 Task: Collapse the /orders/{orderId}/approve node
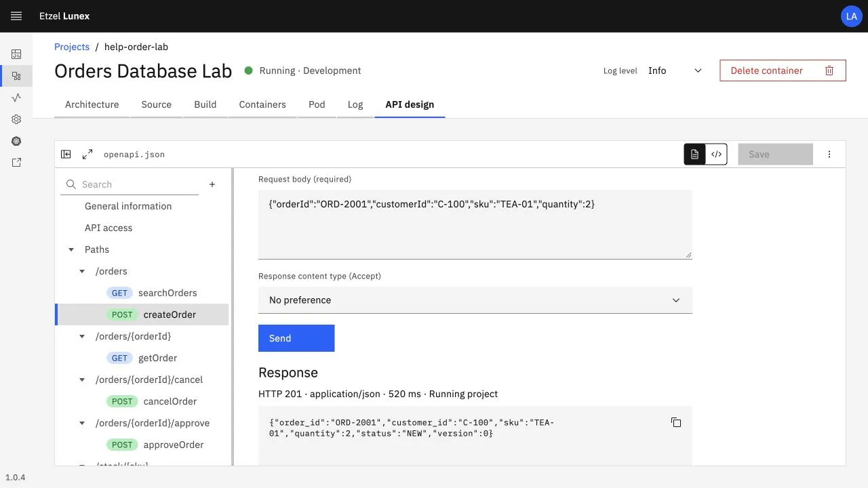(x=82, y=423)
